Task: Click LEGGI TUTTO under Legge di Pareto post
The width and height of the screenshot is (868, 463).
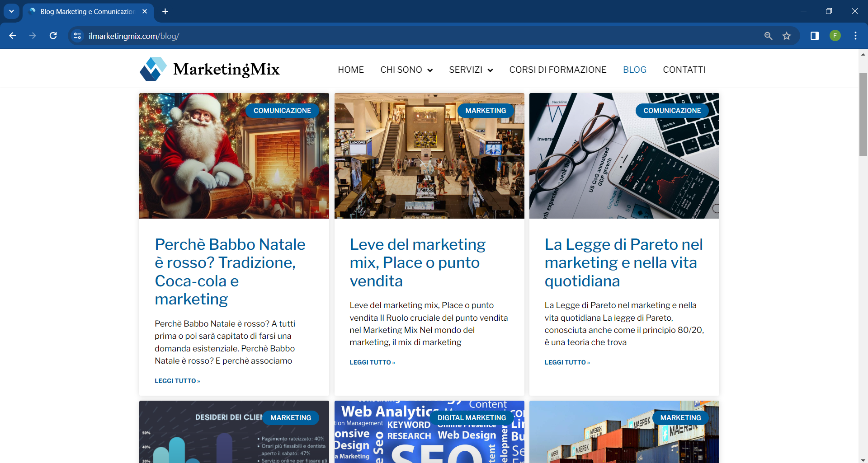Action: 567,362
